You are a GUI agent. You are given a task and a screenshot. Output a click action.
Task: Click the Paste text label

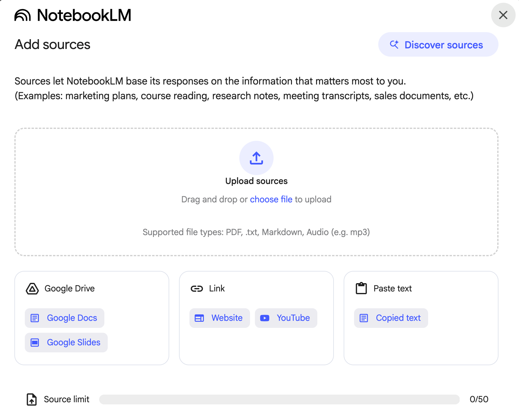pyautogui.click(x=393, y=288)
